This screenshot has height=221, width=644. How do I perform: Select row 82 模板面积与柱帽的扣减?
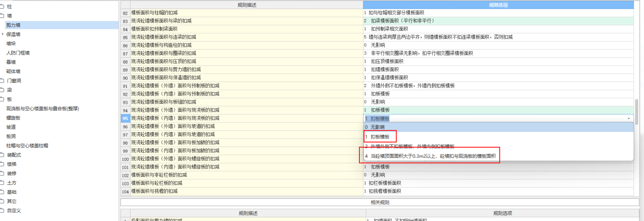(247, 13)
